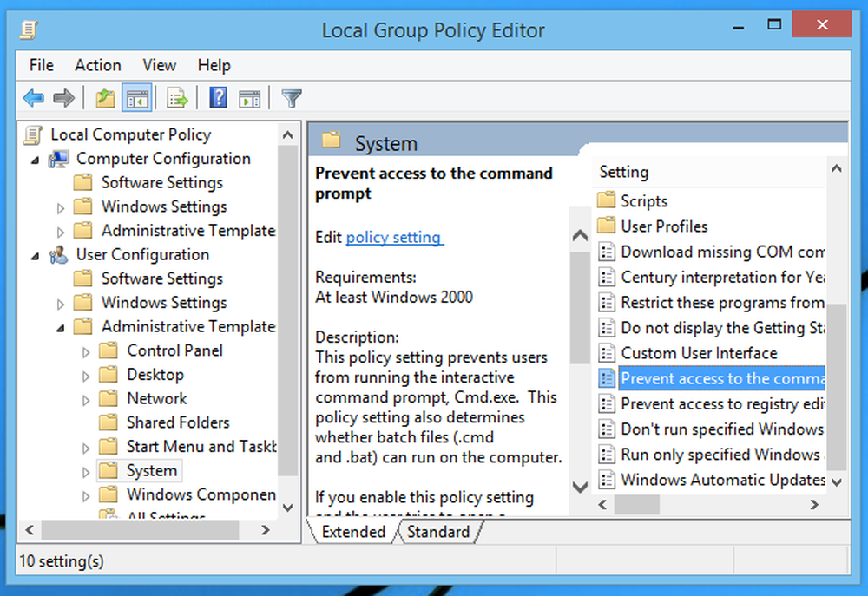Select Don't run specified Windows applications
Screen dimensions: 868x596
712,429
